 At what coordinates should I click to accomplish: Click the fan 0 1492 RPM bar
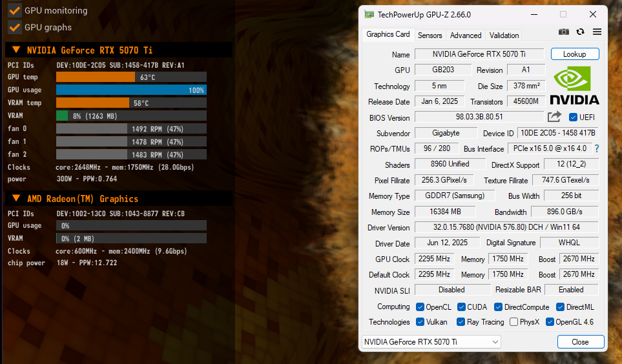click(131, 128)
